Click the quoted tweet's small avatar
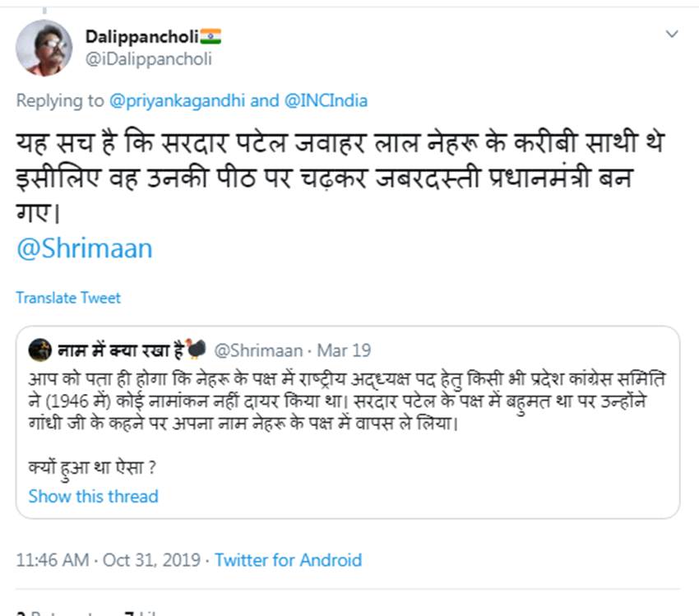 (x=38, y=350)
